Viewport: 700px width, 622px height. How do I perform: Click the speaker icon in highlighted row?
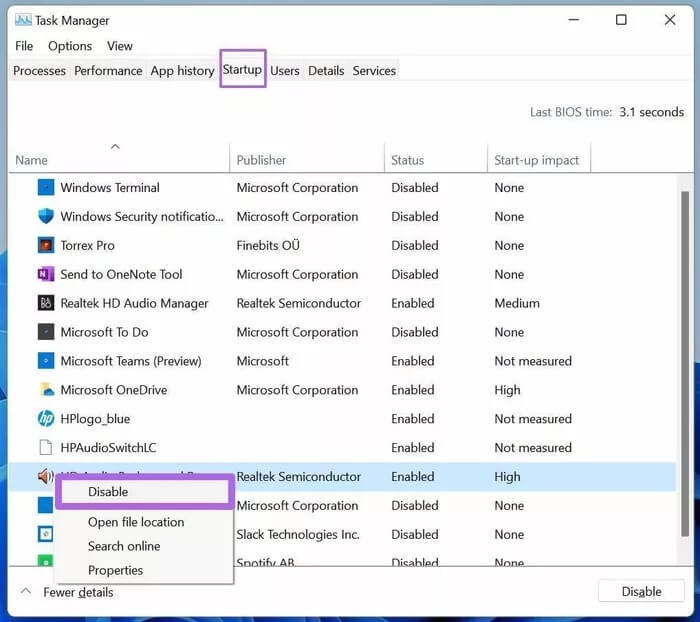(46, 476)
